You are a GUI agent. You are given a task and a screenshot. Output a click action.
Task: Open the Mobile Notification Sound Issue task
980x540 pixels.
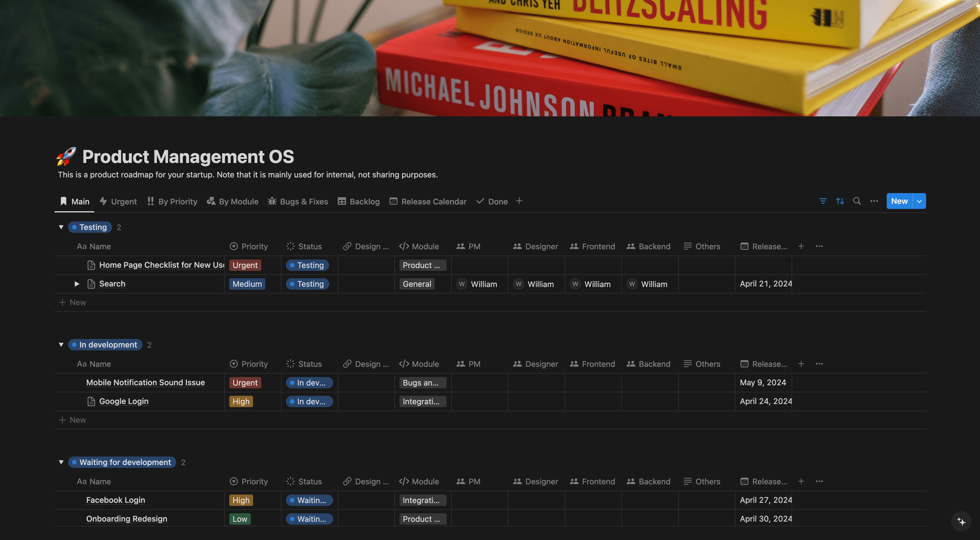click(146, 382)
